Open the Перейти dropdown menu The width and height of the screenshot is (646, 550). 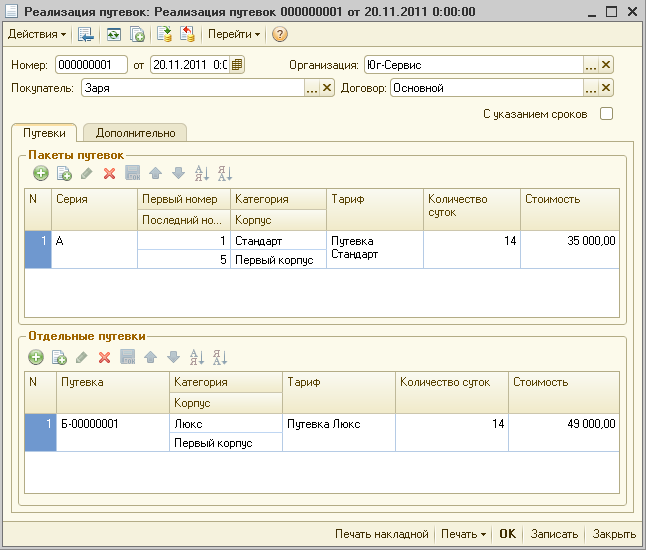pos(234,34)
